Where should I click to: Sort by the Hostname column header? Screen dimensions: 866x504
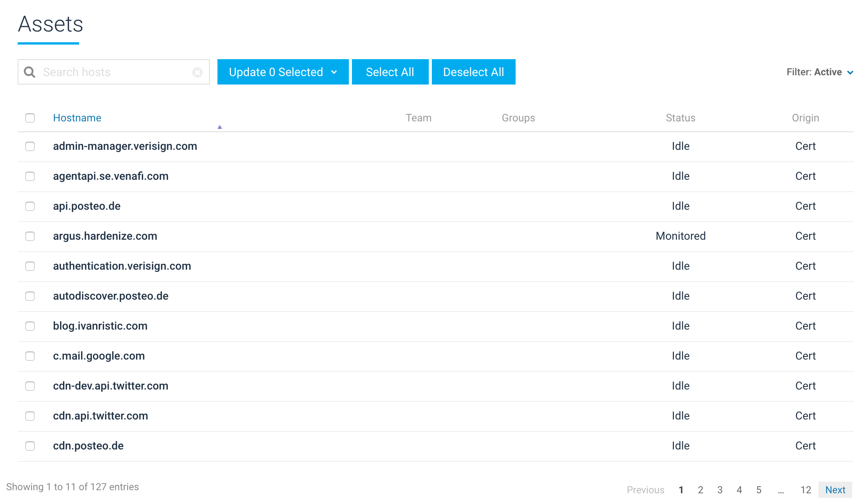tap(77, 118)
